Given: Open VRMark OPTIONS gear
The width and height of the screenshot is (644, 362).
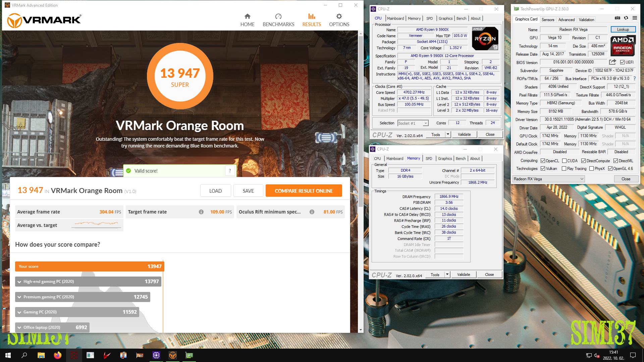Looking at the screenshot, I should tap(339, 20).
